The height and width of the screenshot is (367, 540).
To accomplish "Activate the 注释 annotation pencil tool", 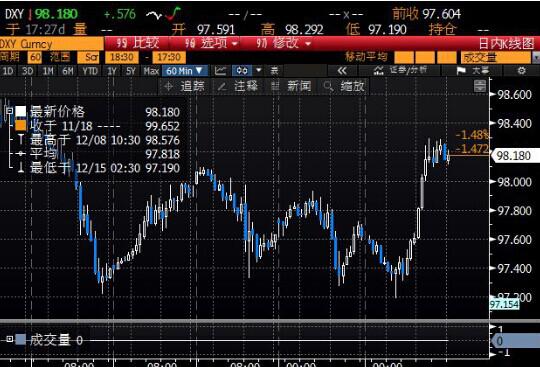I will click(238, 86).
